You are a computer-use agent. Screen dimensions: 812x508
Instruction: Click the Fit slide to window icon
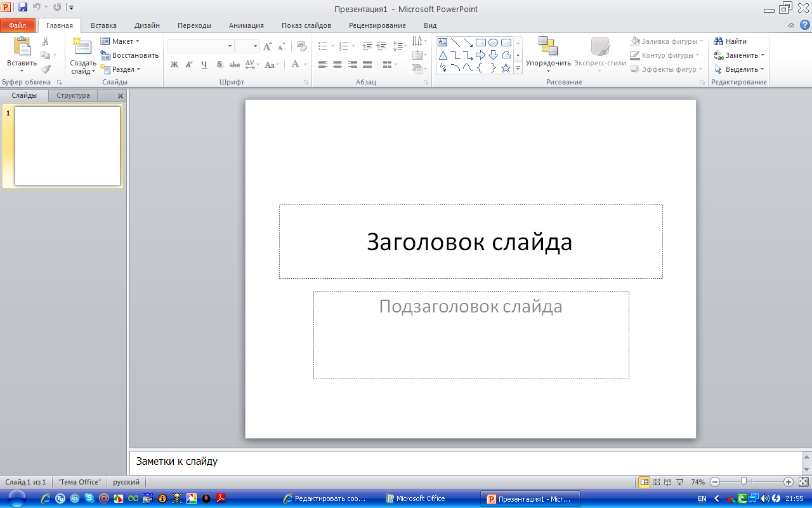[803, 482]
